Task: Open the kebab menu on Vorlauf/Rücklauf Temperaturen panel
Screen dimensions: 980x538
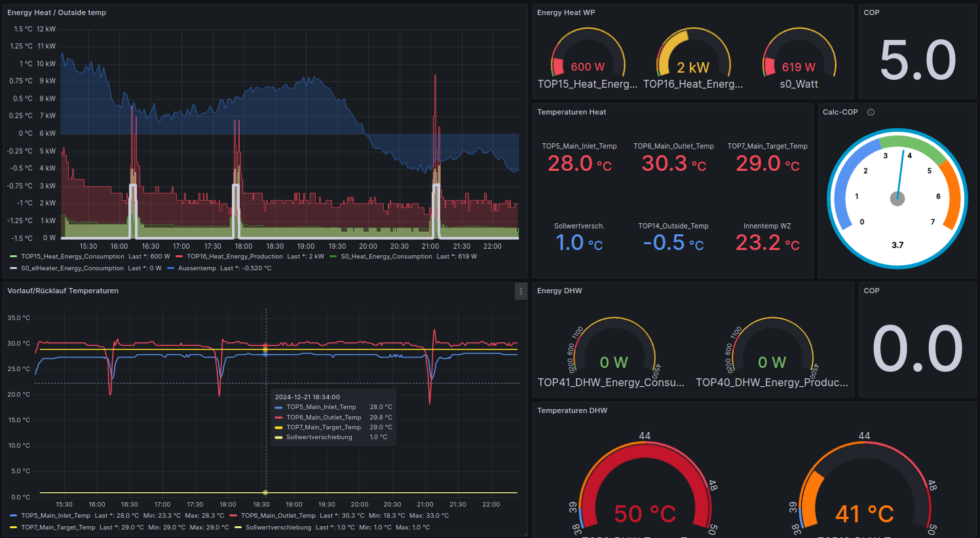Action: point(521,291)
